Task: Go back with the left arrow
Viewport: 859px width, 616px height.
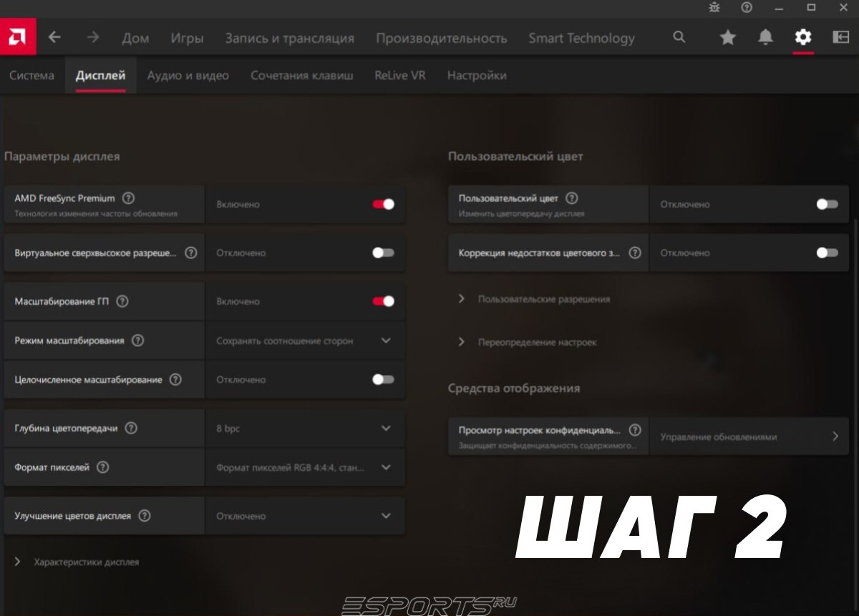Action: (x=54, y=37)
